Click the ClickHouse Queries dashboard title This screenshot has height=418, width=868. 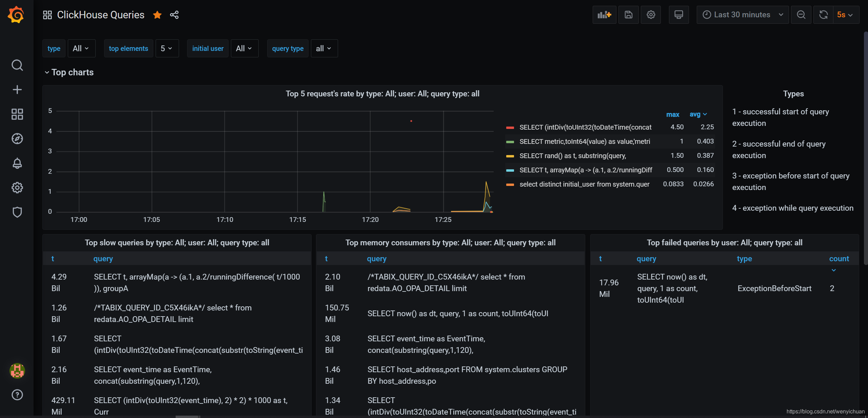click(x=101, y=15)
